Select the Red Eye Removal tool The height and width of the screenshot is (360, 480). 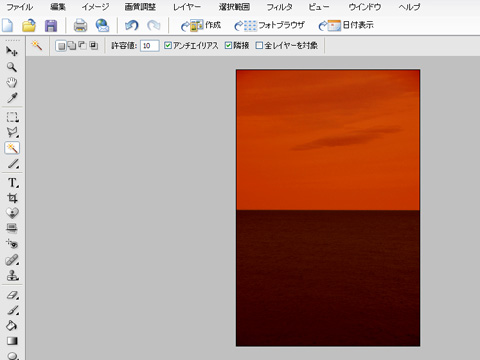pyautogui.click(x=12, y=244)
